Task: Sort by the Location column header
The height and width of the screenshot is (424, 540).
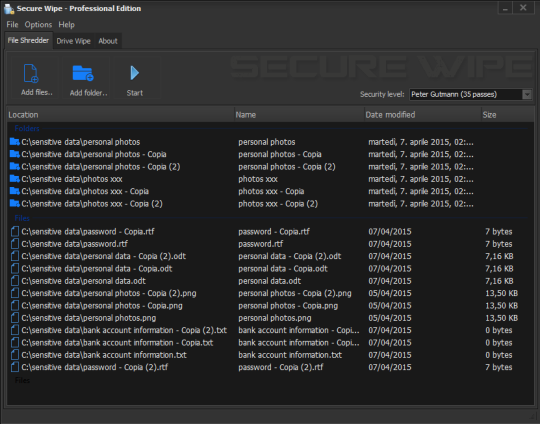Action: tap(121, 115)
